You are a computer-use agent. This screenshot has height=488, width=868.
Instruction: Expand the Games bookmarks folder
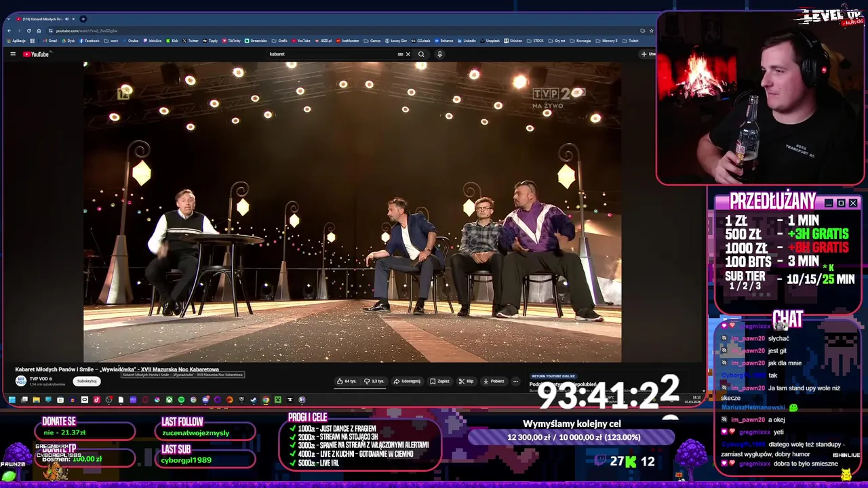372,41
